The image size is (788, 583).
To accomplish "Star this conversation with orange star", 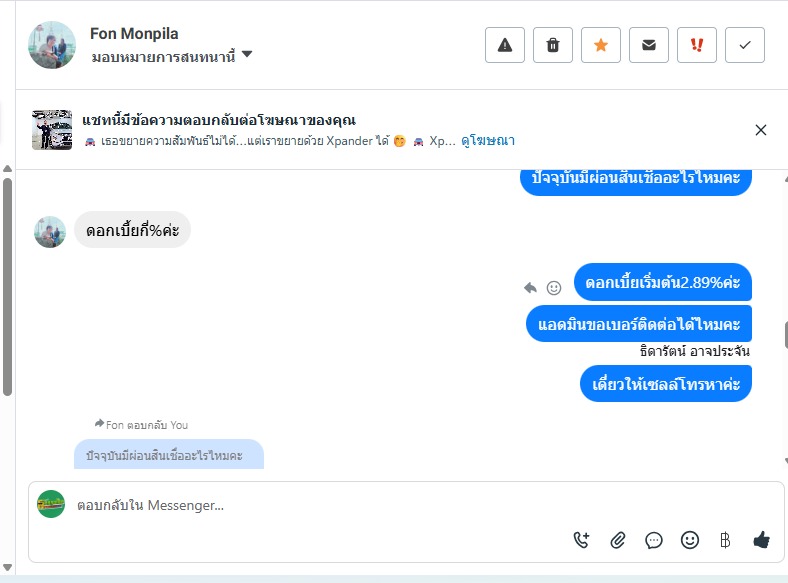I will point(601,45).
